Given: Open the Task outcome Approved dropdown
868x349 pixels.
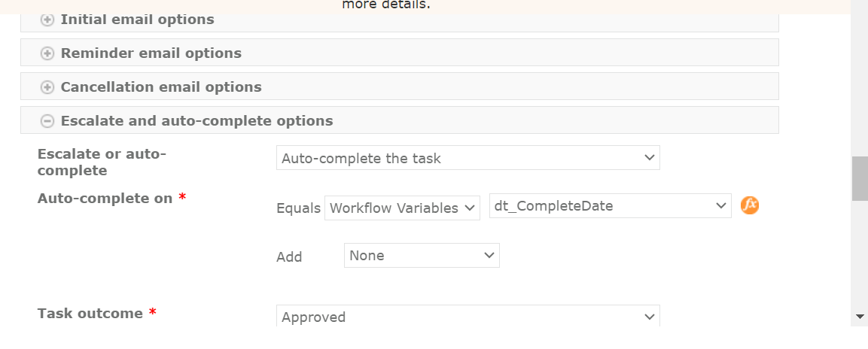Looking at the screenshot, I should click(x=468, y=317).
